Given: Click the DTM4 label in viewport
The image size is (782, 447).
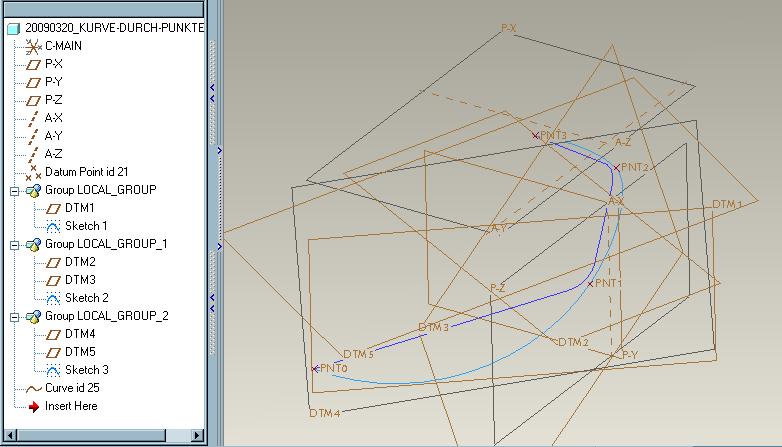Looking at the screenshot, I should (325, 413).
